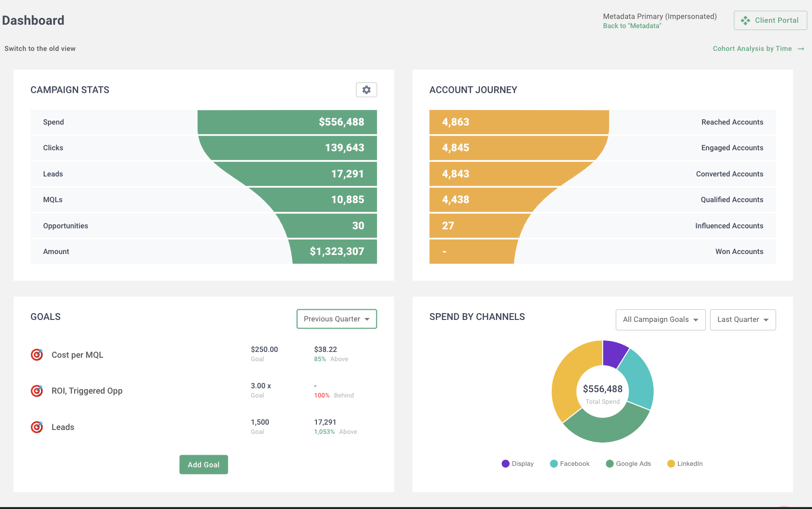Screen dimensions: 812x509
Task: Click Back to "Metadata" link
Action: [x=632, y=26]
